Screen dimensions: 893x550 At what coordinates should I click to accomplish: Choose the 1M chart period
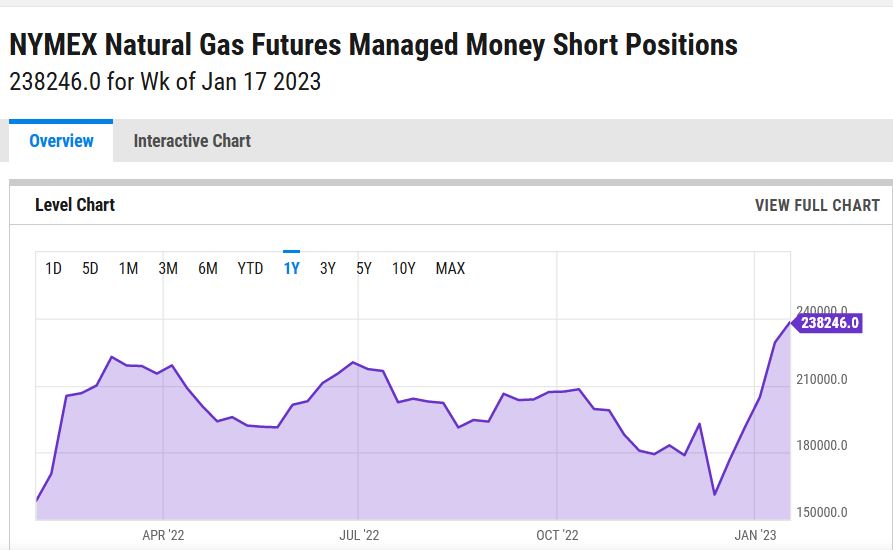pos(128,268)
